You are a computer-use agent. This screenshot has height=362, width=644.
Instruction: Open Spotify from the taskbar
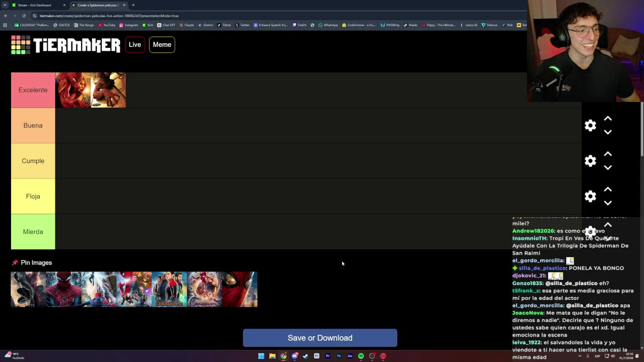click(361, 356)
